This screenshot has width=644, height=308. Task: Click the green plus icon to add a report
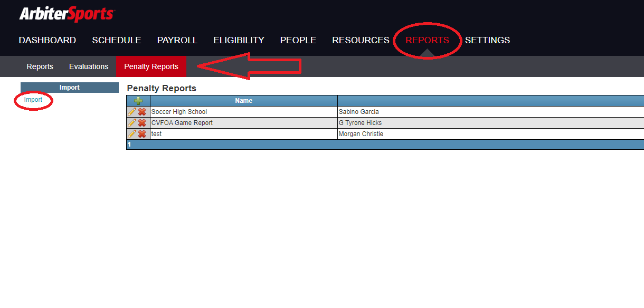tap(137, 100)
